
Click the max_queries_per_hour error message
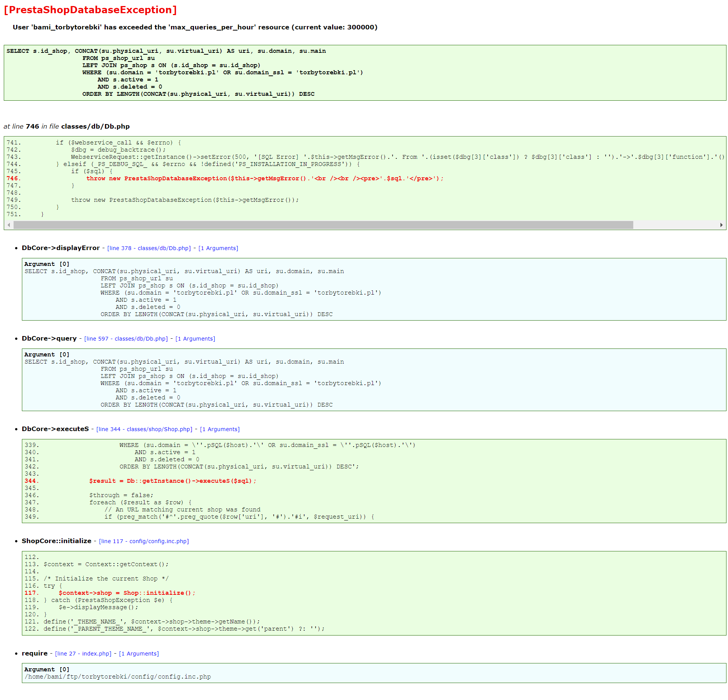195,27
